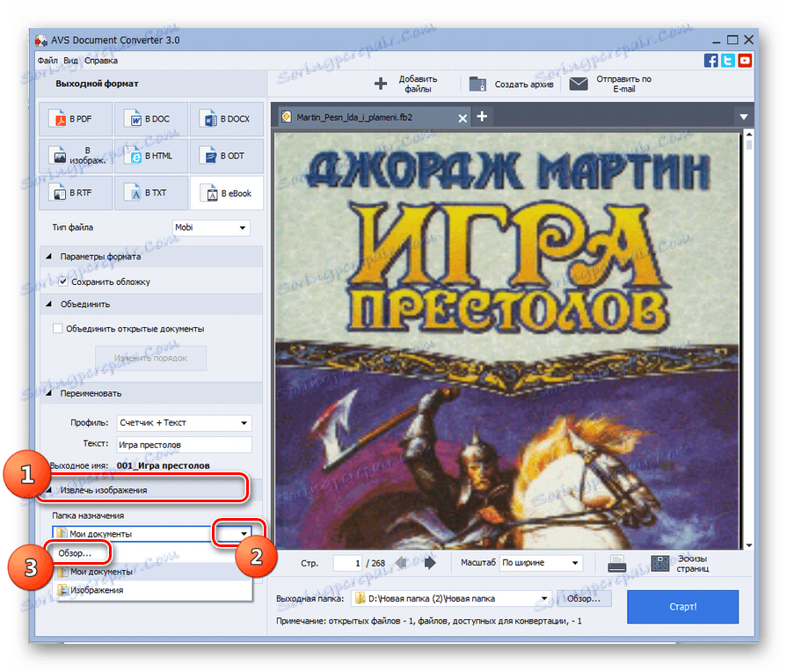787x672 pixels.
Task: Edit the rename text field
Action: click(x=184, y=445)
